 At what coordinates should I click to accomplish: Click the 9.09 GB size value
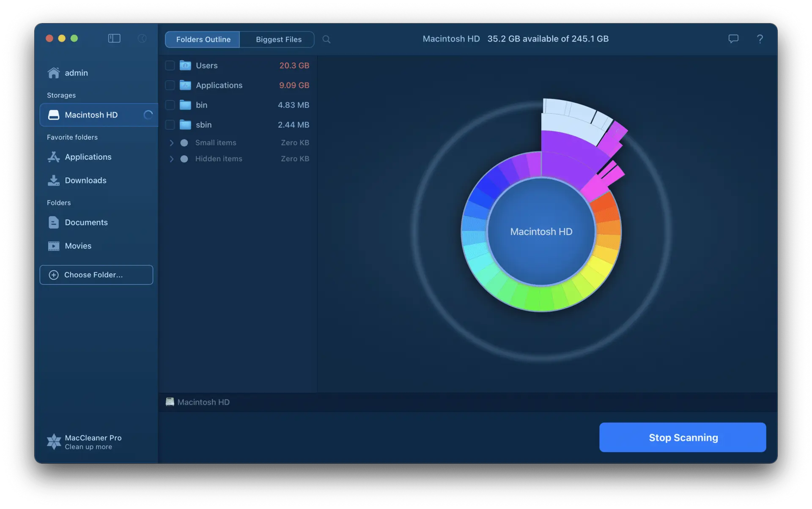point(294,85)
